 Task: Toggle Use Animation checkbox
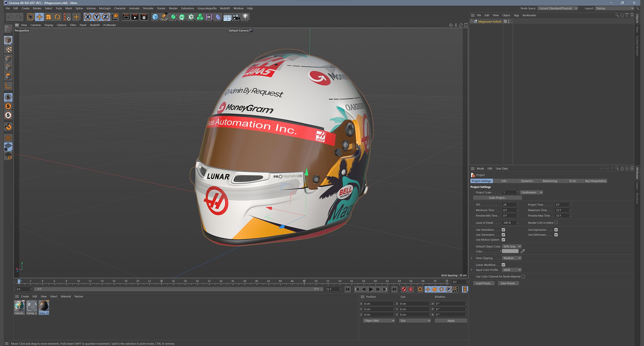(x=503, y=230)
